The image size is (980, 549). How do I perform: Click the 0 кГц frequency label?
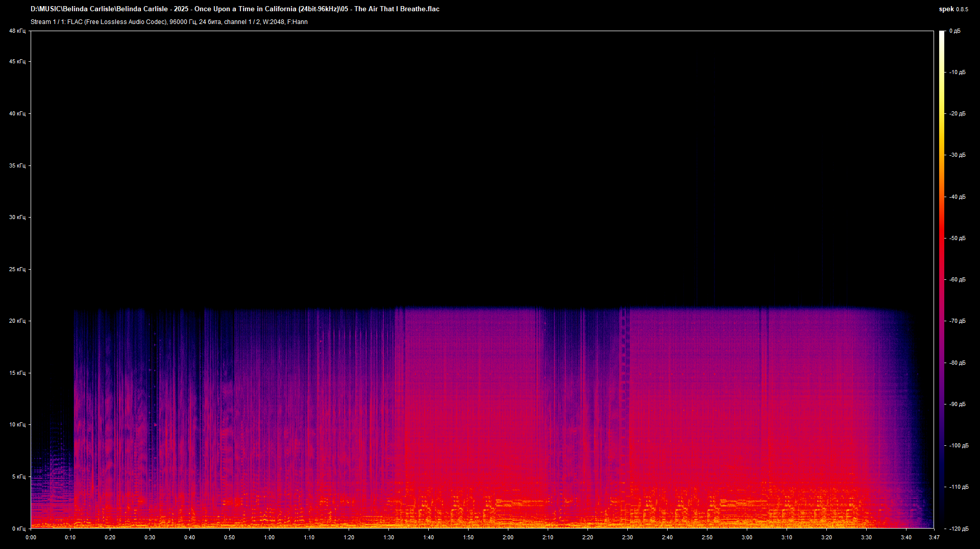coord(18,529)
